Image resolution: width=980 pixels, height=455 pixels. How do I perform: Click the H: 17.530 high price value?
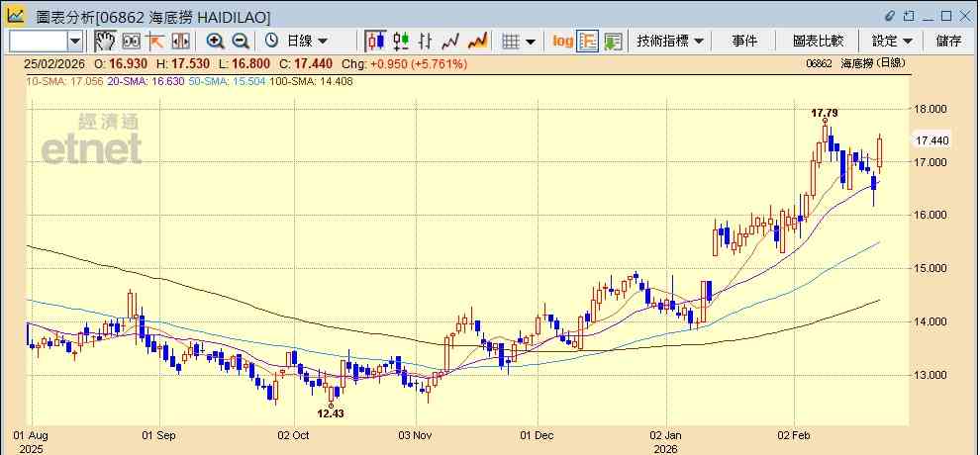(x=184, y=63)
